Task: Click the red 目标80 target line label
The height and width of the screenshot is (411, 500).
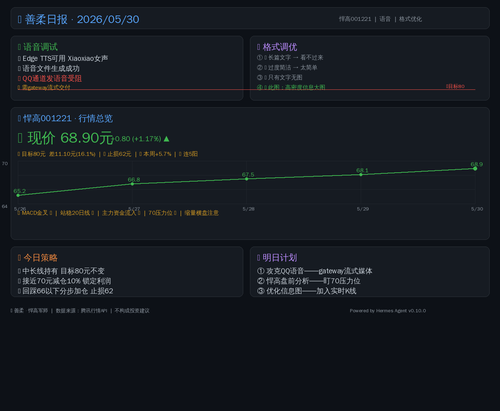Action: (455, 86)
